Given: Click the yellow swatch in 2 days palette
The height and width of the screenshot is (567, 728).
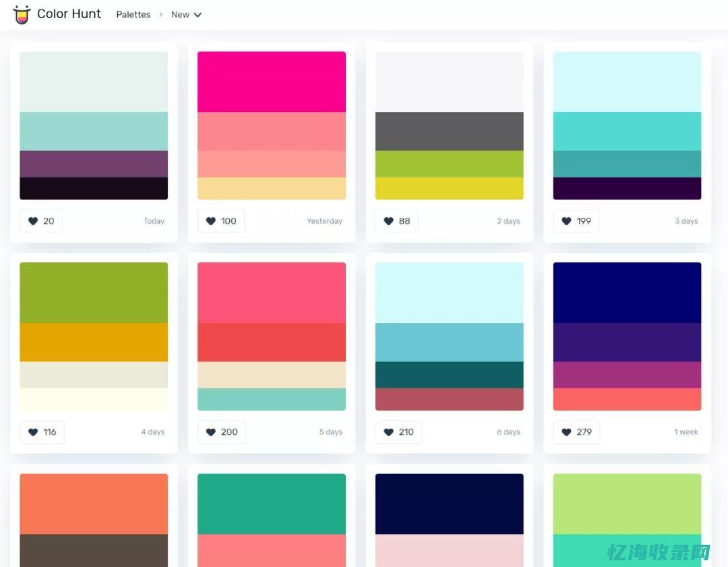Looking at the screenshot, I should pos(449,188).
